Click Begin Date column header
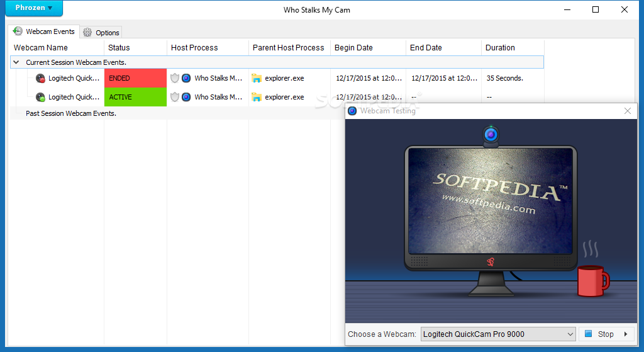Viewport: 644px width, 352px height. pos(369,48)
